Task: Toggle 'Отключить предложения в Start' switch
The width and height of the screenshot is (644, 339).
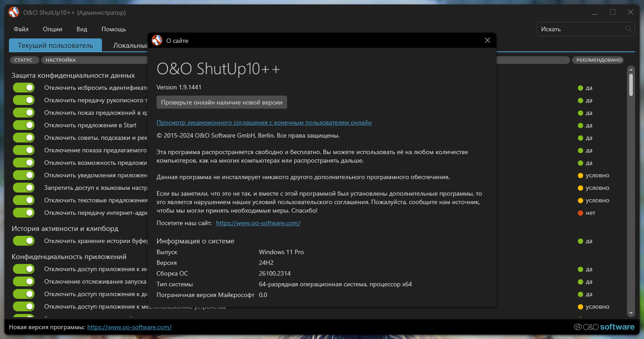Action: [x=24, y=125]
